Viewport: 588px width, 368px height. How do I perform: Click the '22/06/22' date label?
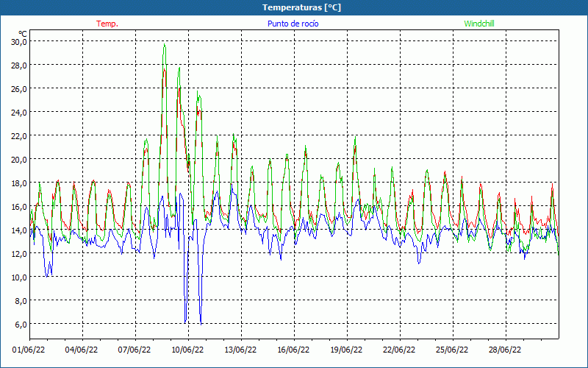tap(399, 350)
